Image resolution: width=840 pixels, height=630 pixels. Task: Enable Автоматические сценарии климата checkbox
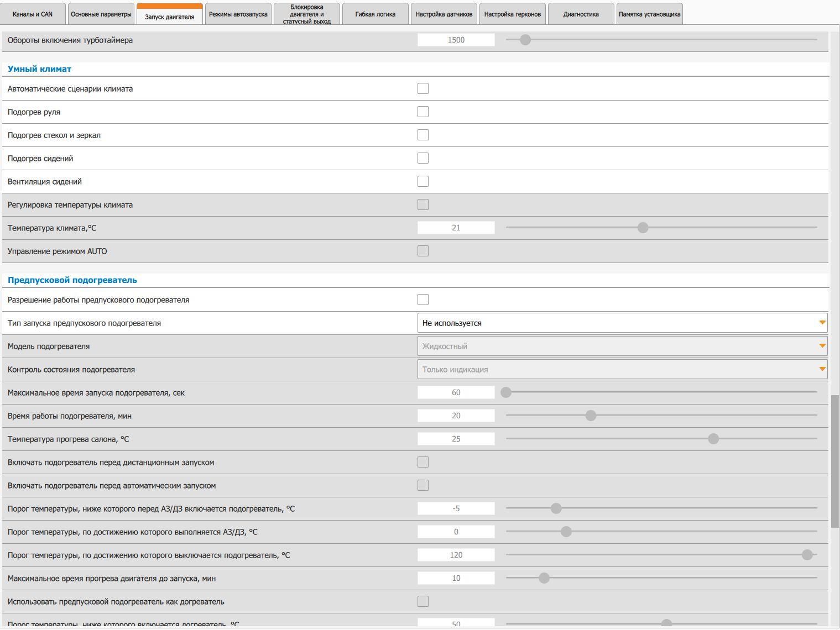coord(423,88)
